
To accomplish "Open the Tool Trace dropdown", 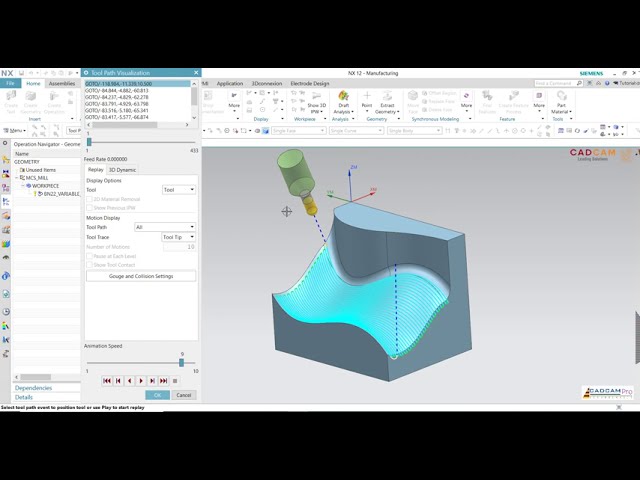I will click(x=179, y=237).
